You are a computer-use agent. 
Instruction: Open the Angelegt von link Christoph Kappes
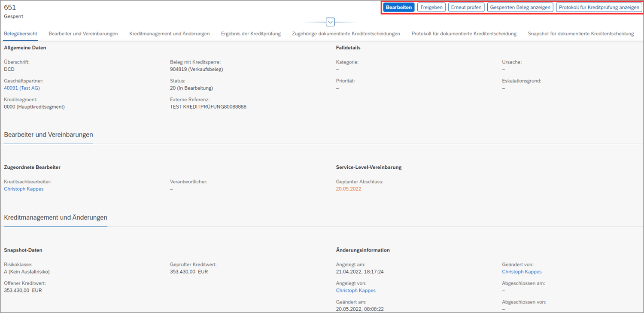tap(355, 290)
